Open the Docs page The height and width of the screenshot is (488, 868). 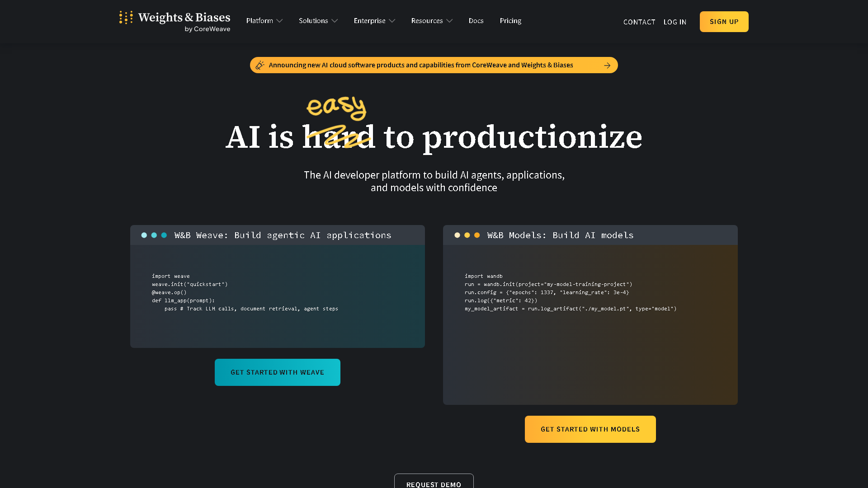[x=476, y=21]
